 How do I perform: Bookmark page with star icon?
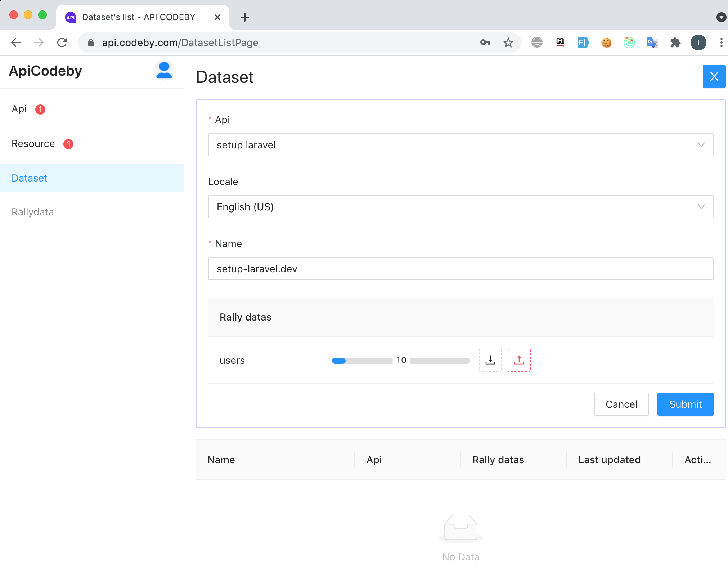[x=508, y=43]
